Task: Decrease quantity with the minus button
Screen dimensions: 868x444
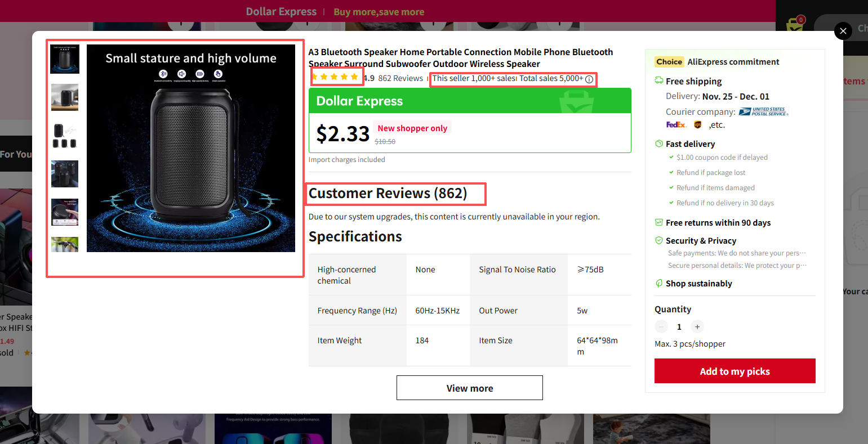Action: [661, 327]
